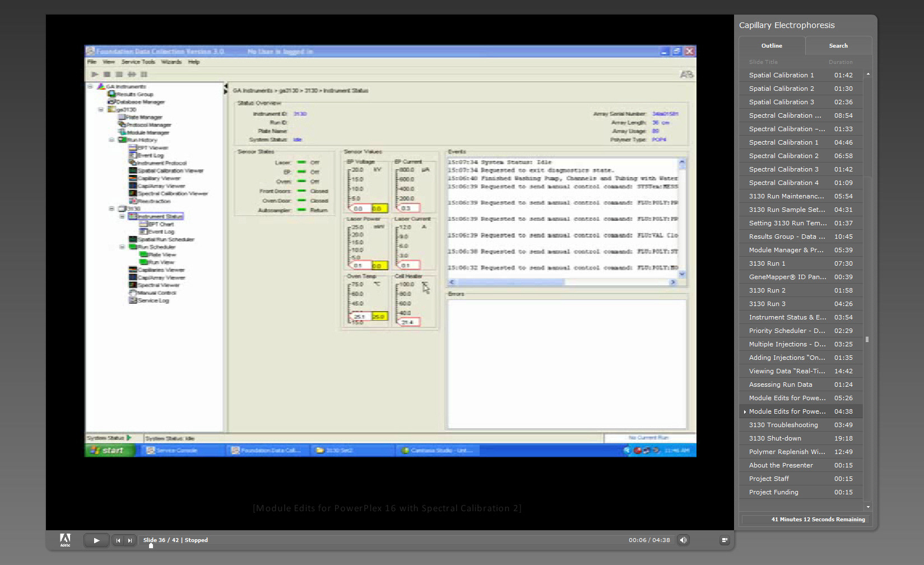Open slide GeneMapper ID Pan...

coord(801,277)
